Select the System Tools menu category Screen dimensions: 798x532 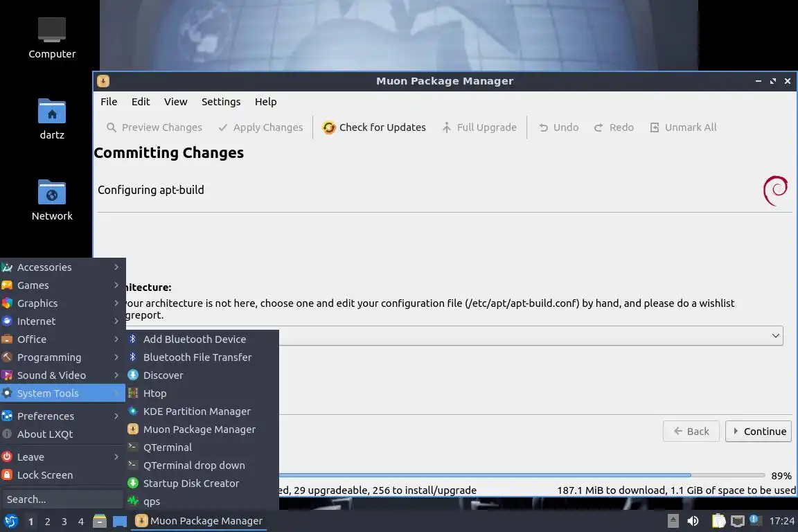coord(62,393)
